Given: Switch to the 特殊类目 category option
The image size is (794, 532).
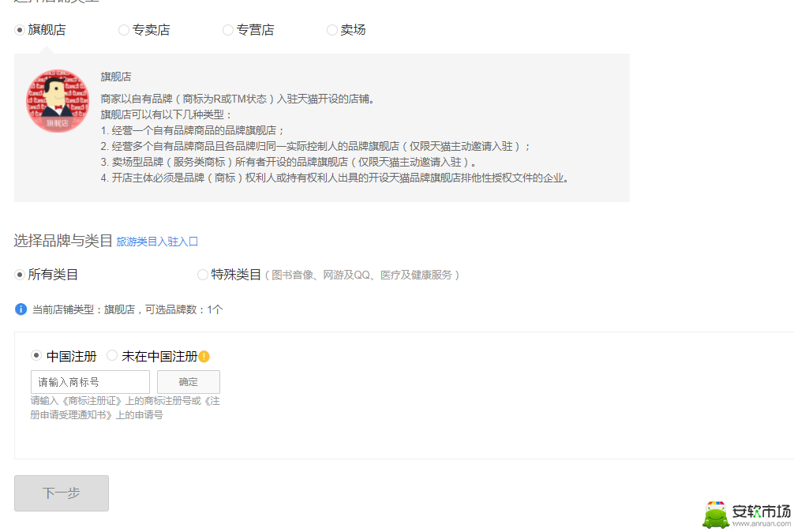Looking at the screenshot, I should point(203,275).
